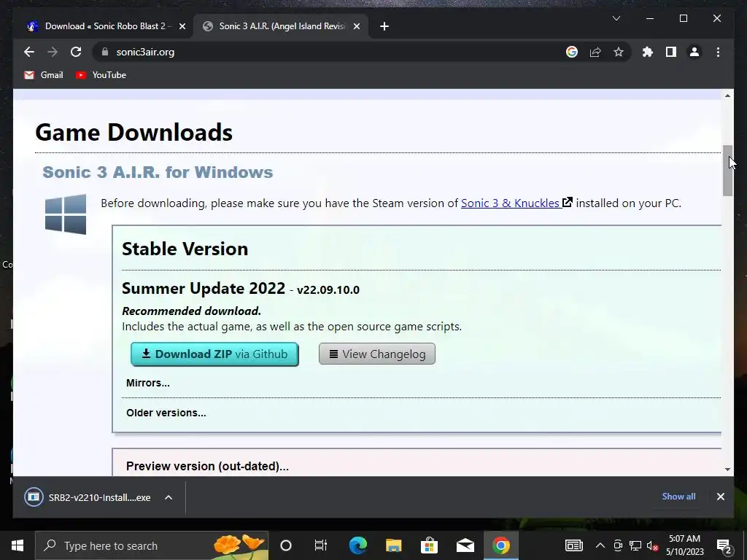Click the Summer Update 2022 title
The width and height of the screenshot is (747, 560).
pyautogui.click(x=204, y=288)
